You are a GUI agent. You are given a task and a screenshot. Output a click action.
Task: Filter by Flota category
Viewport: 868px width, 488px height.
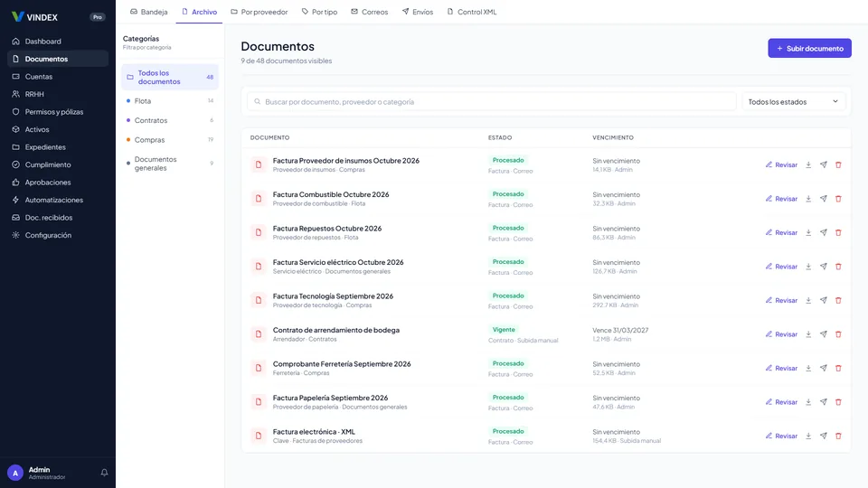169,100
